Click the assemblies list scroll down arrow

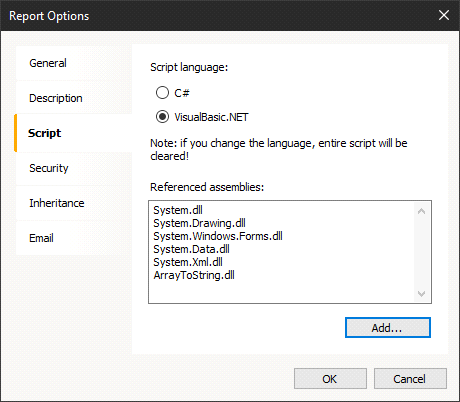click(x=421, y=294)
